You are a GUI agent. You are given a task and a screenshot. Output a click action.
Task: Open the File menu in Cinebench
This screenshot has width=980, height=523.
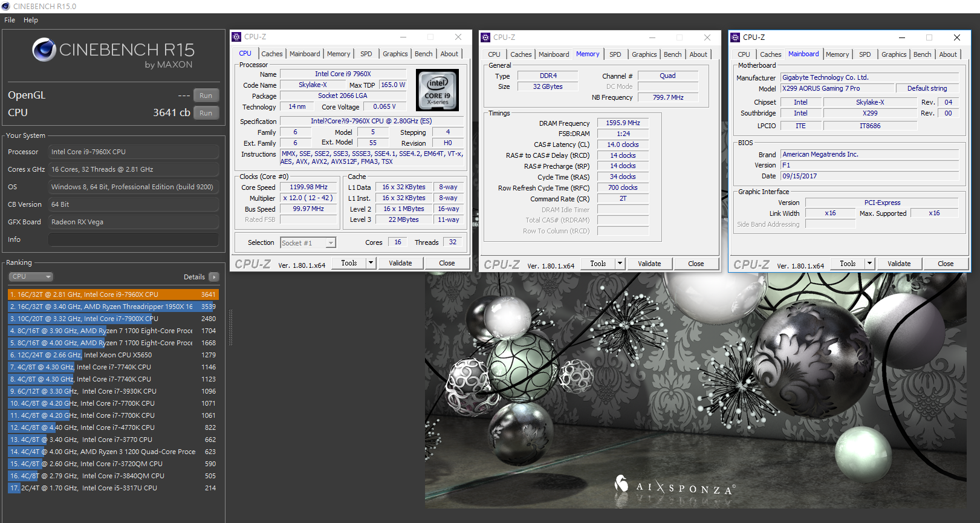point(10,20)
